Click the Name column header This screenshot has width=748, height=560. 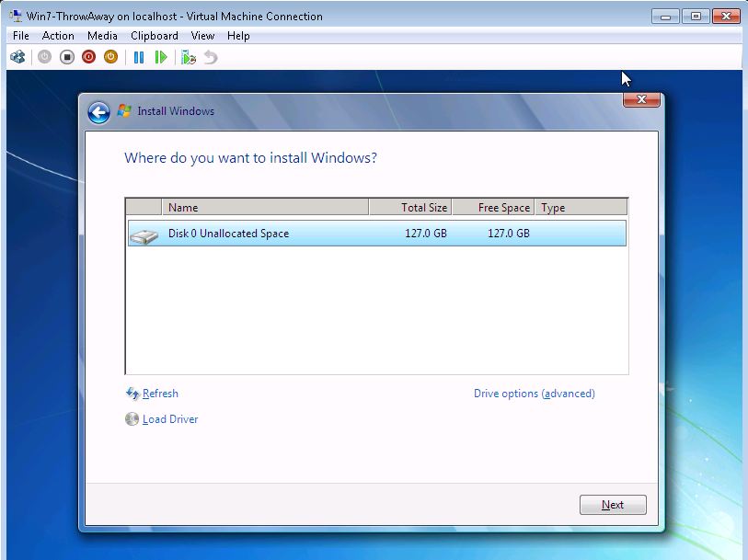(265, 207)
